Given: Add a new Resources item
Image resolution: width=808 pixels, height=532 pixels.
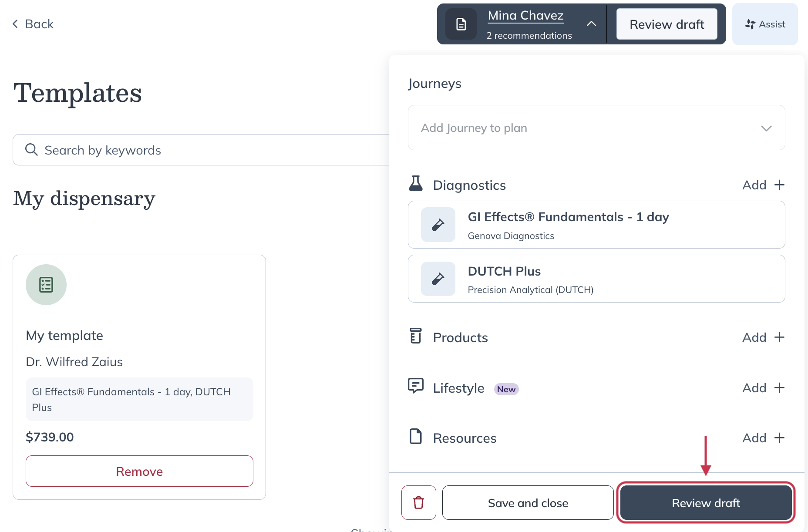Looking at the screenshot, I should [763, 438].
